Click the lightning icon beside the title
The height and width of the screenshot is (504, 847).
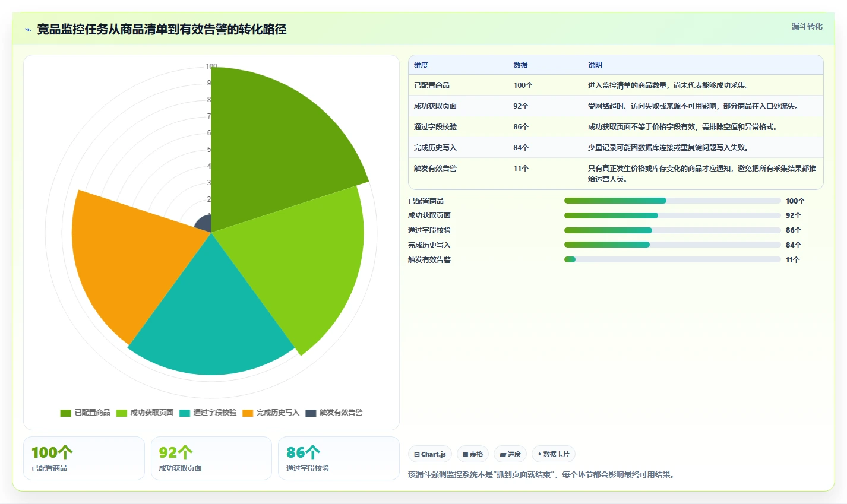click(28, 30)
